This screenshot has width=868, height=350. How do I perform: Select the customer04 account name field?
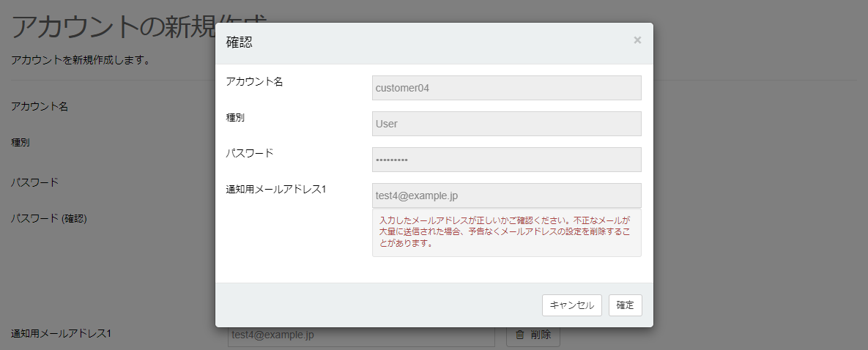(506, 88)
